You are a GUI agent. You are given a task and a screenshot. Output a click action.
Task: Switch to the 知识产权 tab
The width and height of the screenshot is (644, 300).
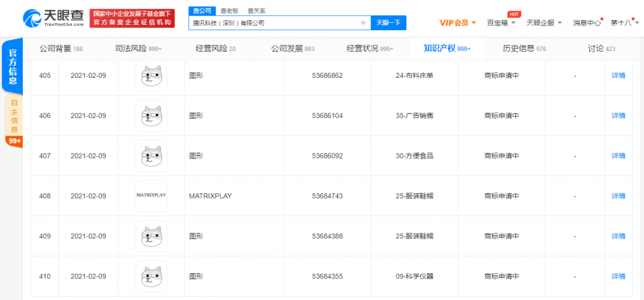[x=447, y=48]
